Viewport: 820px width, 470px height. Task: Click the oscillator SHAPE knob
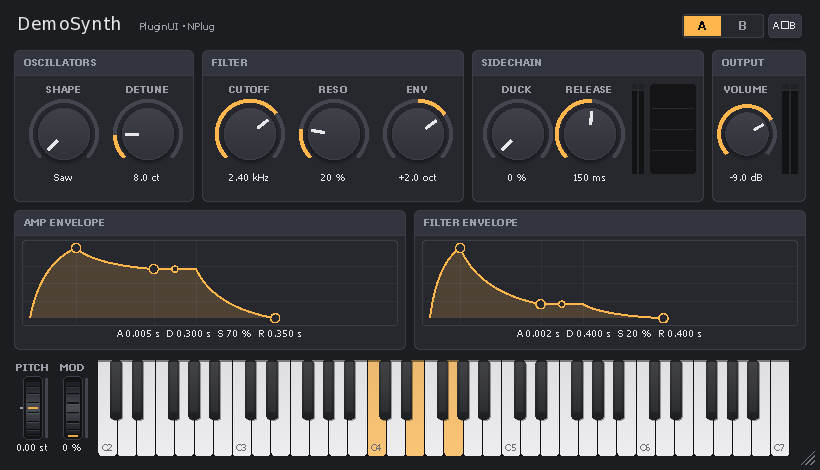pos(64,133)
